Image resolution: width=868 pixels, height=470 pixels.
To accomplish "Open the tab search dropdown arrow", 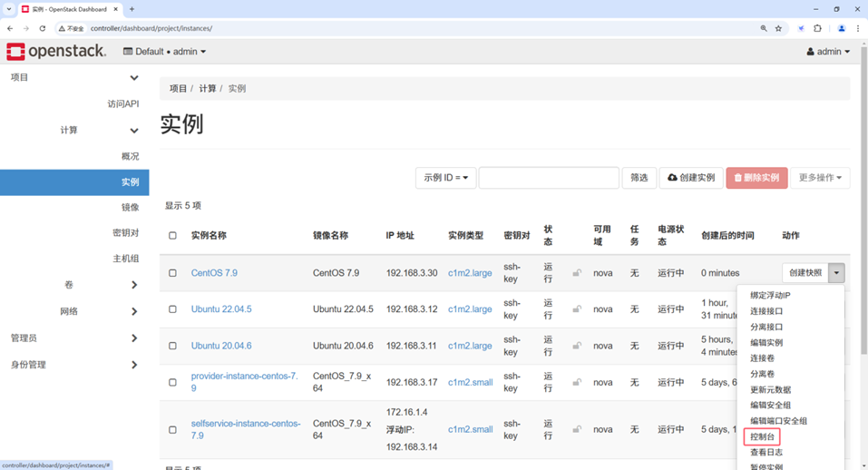I will pos(9,9).
